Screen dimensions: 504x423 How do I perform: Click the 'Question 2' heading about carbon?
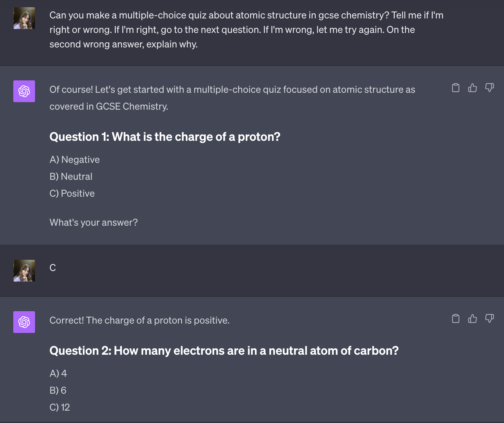click(224, 351)
